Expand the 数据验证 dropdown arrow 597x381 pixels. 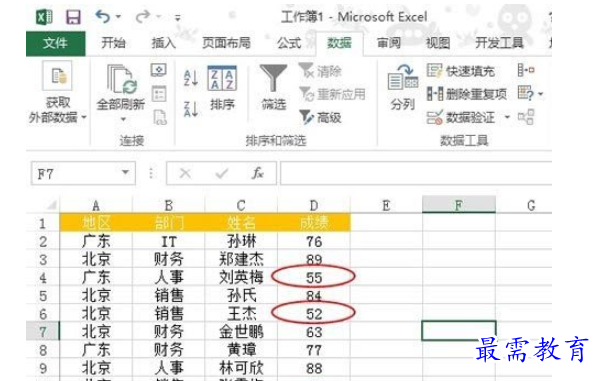click(x=507, y=117)
